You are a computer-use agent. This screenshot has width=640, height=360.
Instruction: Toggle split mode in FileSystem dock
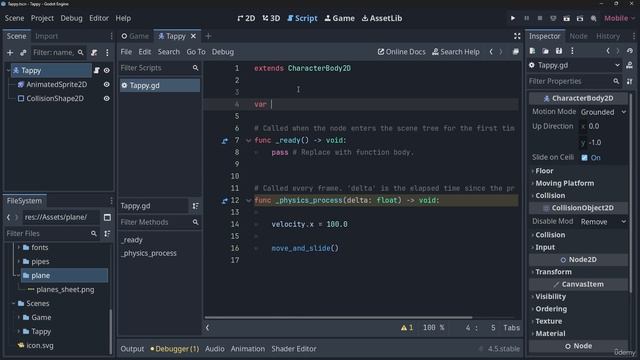click(x=107, y=217)
